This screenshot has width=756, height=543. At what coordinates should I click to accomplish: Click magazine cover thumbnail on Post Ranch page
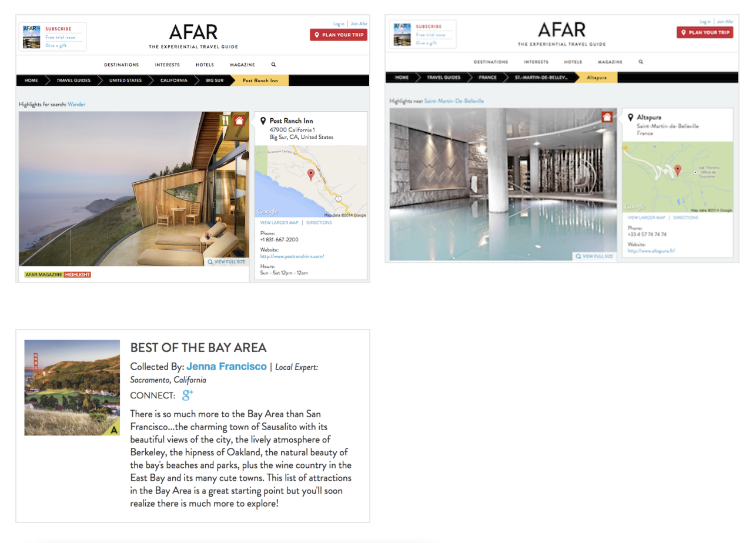pos(31,36)
